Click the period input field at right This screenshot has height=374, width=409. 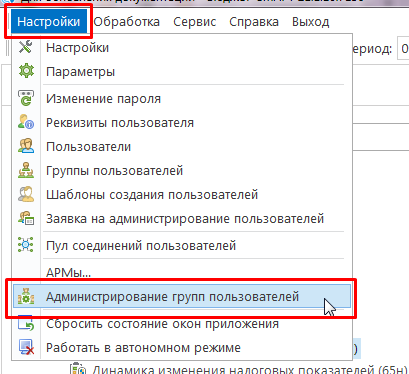pos(403,49)
